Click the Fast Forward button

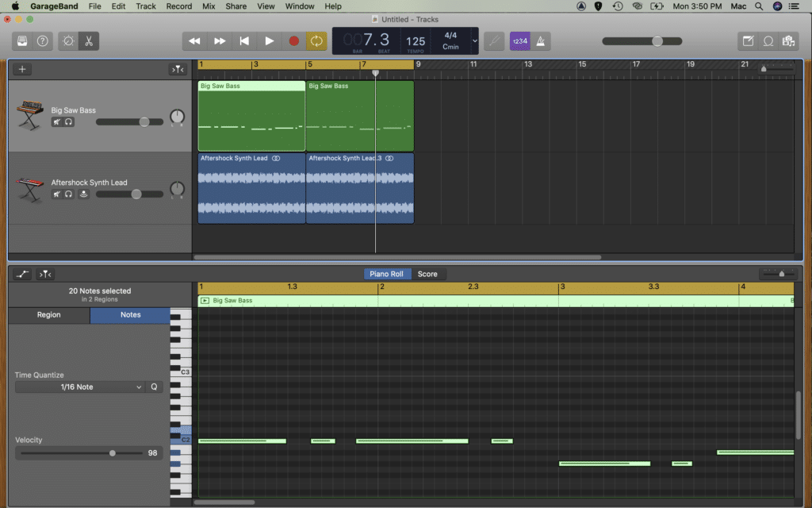click(x=220, y=41)
